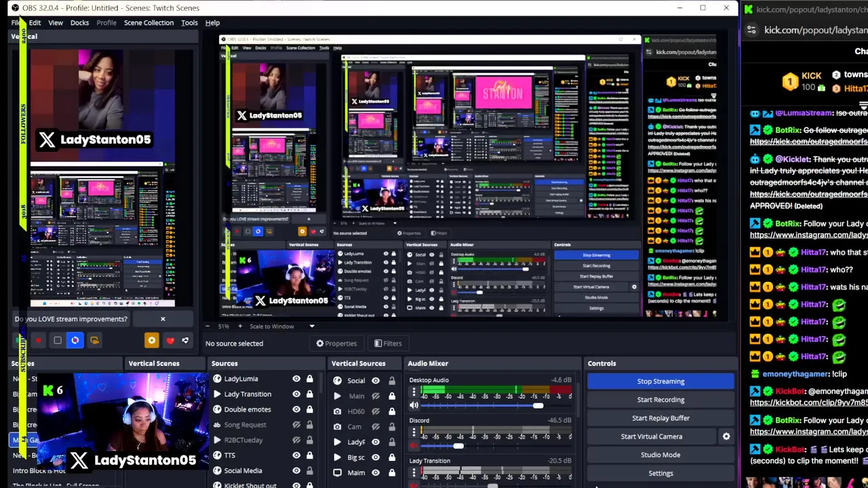The image size is (868, 488).
Task: Open the Edit menu
Action: point(35,22)
